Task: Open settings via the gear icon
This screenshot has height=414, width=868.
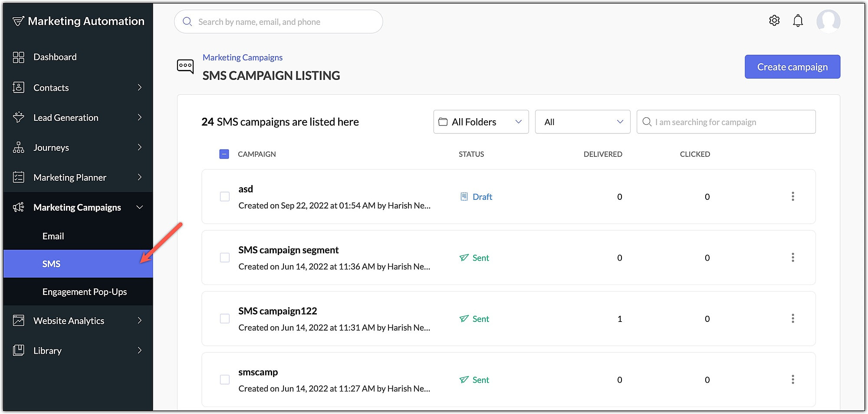Action: [774, 20]
